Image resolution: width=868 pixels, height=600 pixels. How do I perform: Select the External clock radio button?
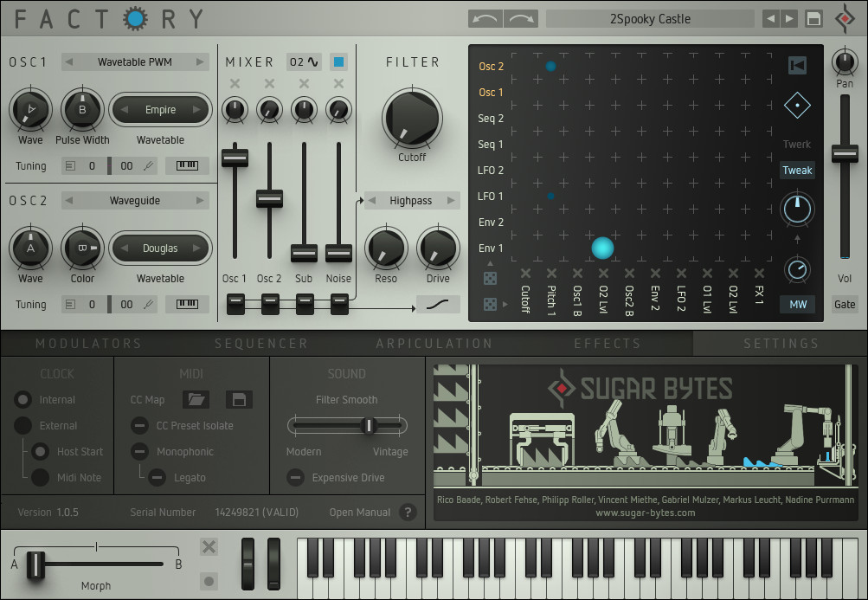pyautogui.click(x=23, y=425)
